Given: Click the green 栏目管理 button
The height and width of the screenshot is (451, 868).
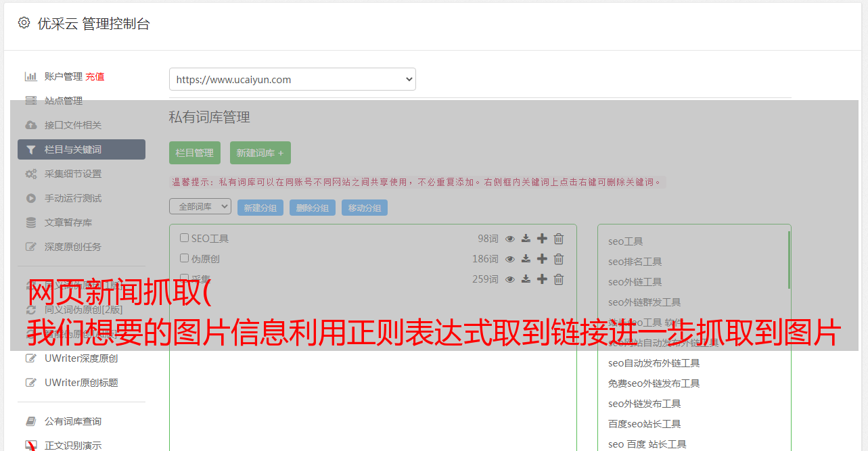Looking at the screenshot, I should 195,153.
